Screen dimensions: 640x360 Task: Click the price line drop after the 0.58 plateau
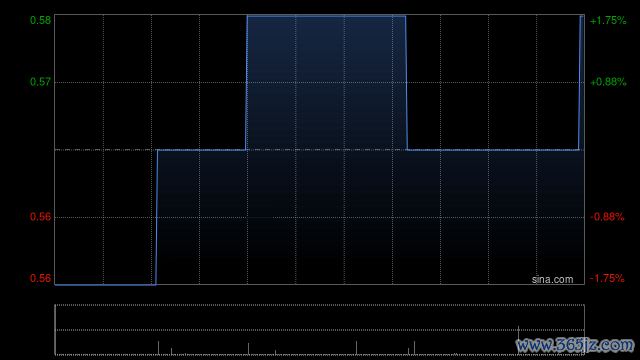(407, 83)
